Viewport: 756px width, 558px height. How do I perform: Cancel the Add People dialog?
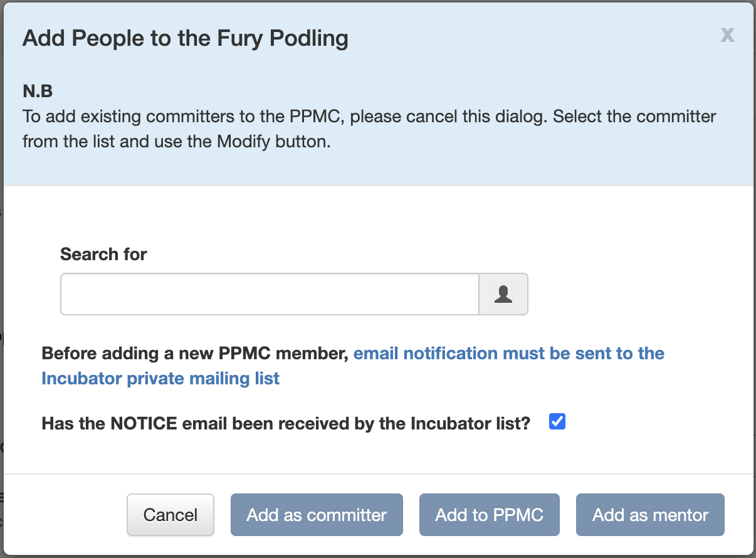171,515
